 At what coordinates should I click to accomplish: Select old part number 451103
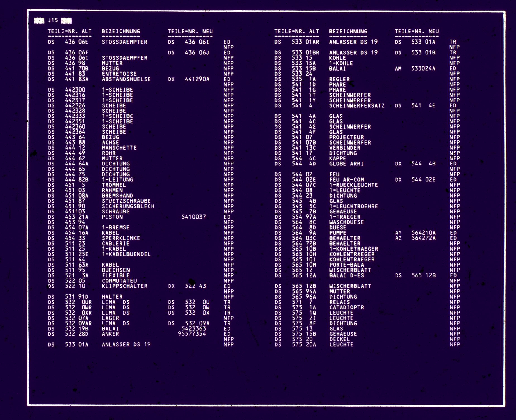(x=75, y=212)
